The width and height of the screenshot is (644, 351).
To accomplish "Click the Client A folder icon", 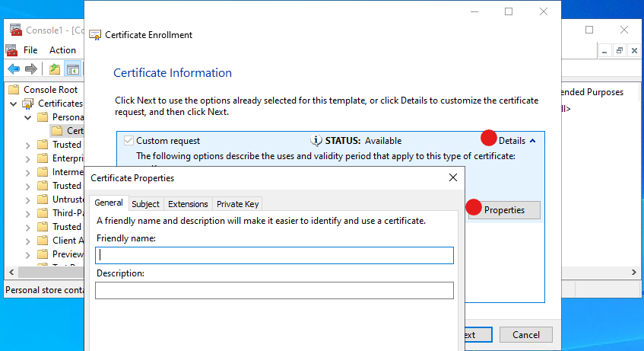I will pos(43,241).
